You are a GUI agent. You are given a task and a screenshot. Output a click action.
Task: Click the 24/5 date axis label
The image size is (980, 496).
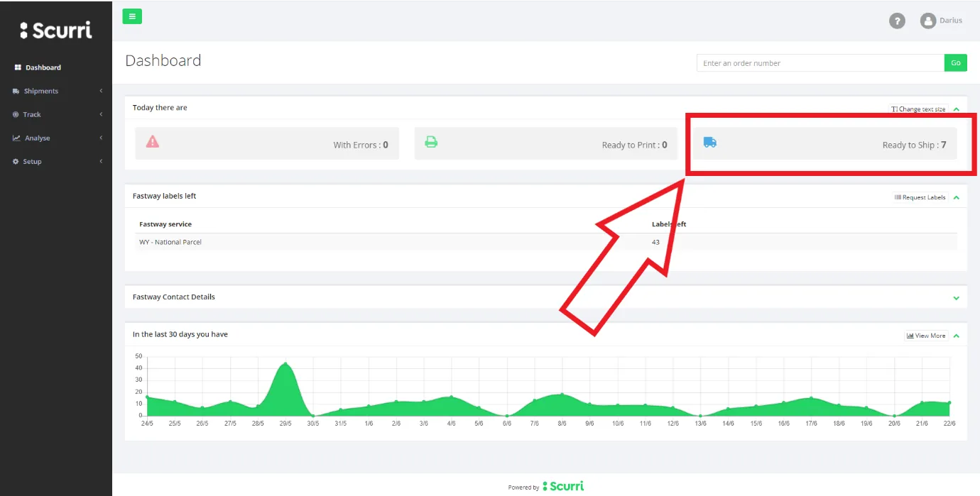147,424
